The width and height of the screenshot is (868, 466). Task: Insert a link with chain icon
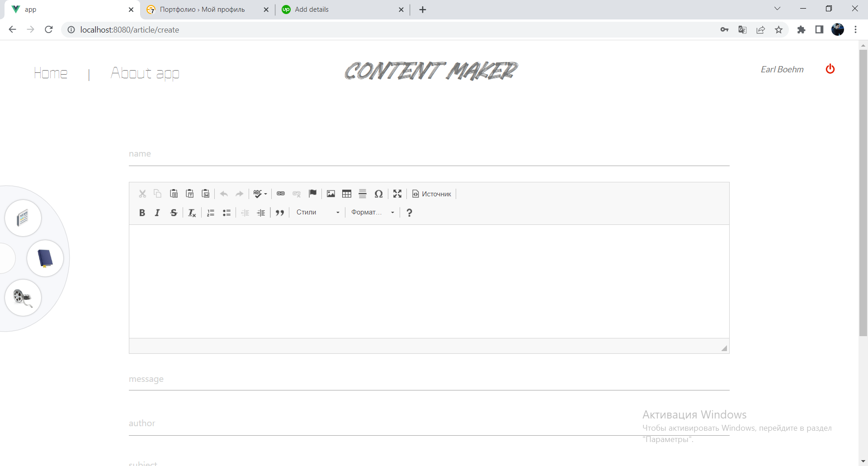point(281,194)
